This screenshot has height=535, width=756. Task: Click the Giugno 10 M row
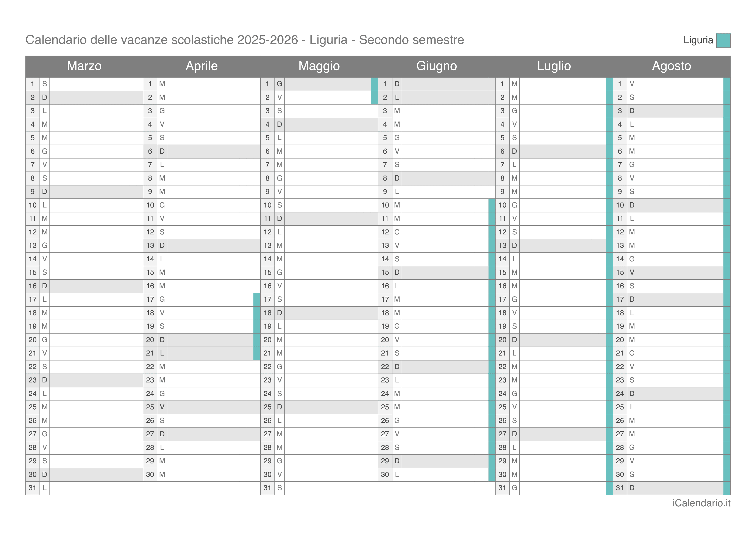click(x=437, y=205)
